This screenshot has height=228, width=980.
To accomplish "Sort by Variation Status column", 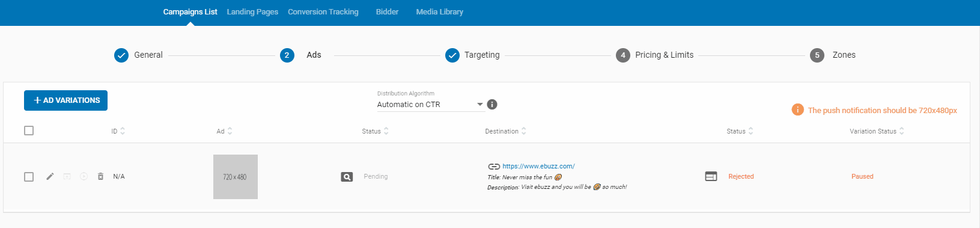I will tap(877, 131).
